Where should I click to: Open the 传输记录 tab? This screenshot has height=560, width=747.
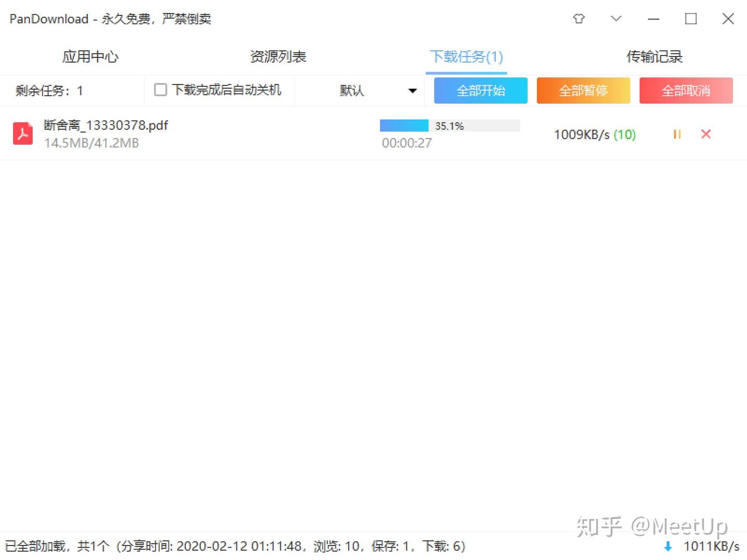pyautogui.click(x=654, y=57)
